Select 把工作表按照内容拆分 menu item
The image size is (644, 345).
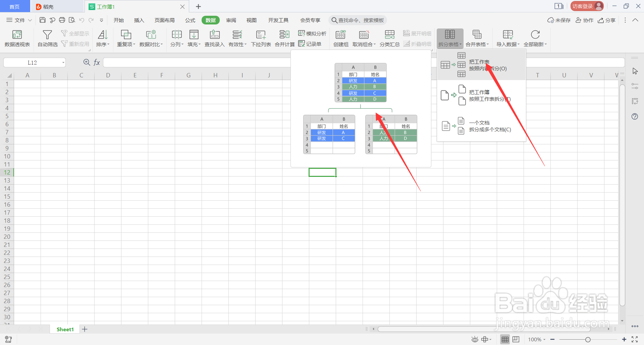tap(481, 65)
